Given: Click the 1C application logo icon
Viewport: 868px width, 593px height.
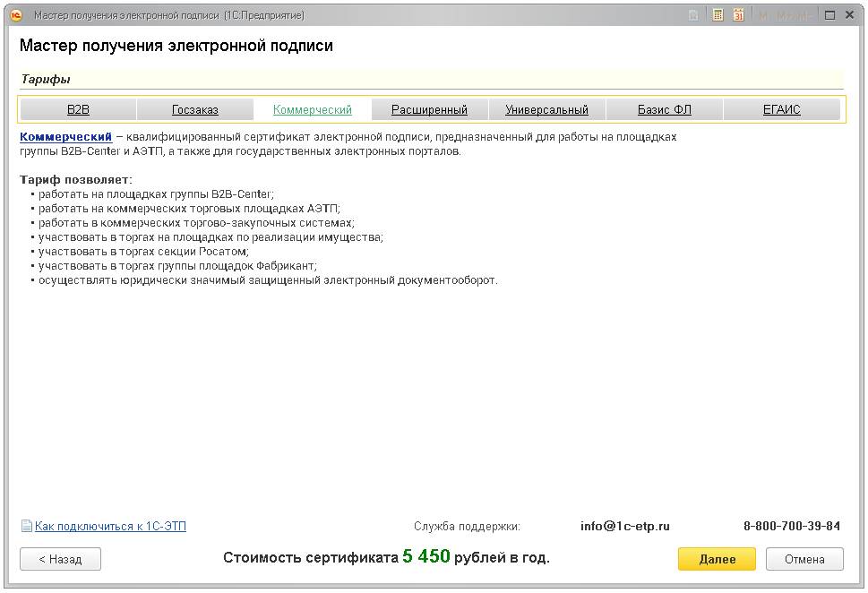Looking at the screenshot, I should coord(17,15).
